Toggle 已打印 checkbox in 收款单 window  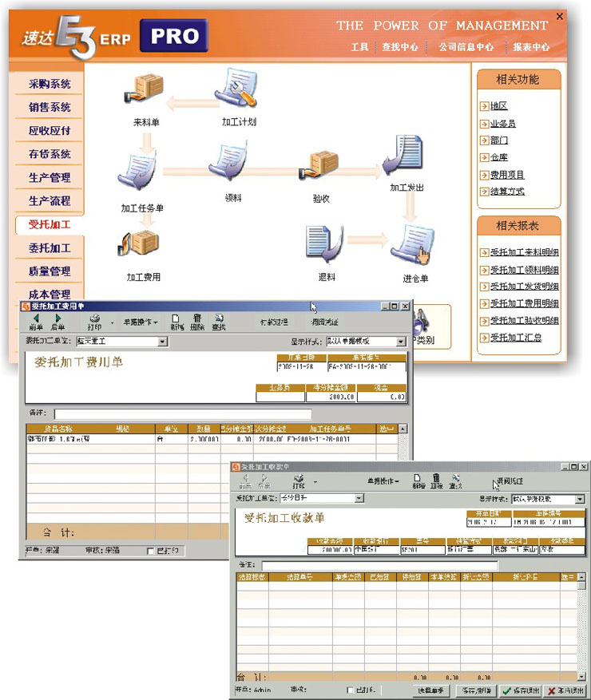pos(351,690)
